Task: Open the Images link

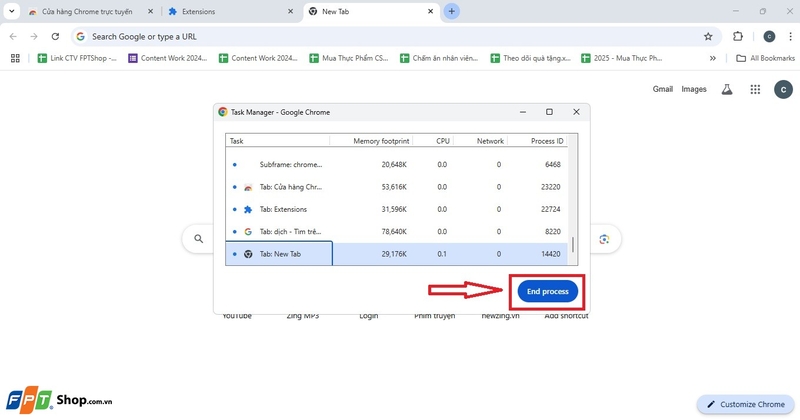Action: pos(694,89)
